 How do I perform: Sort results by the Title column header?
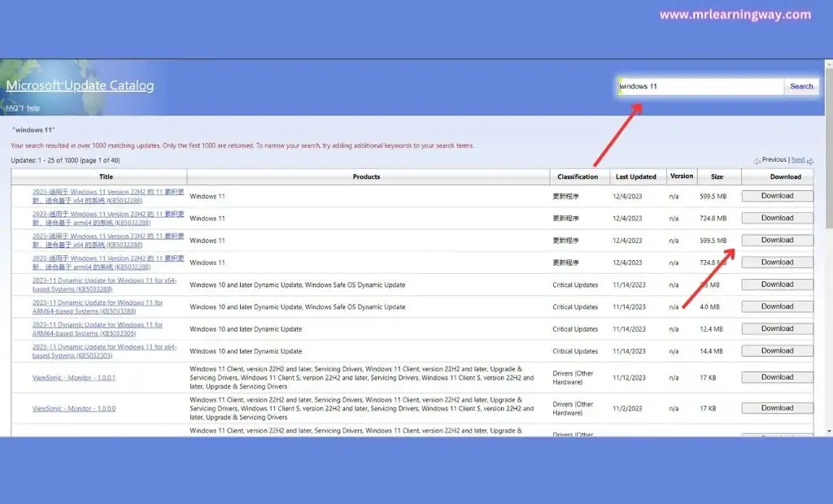pyautogui.click(x=106, y=176)
